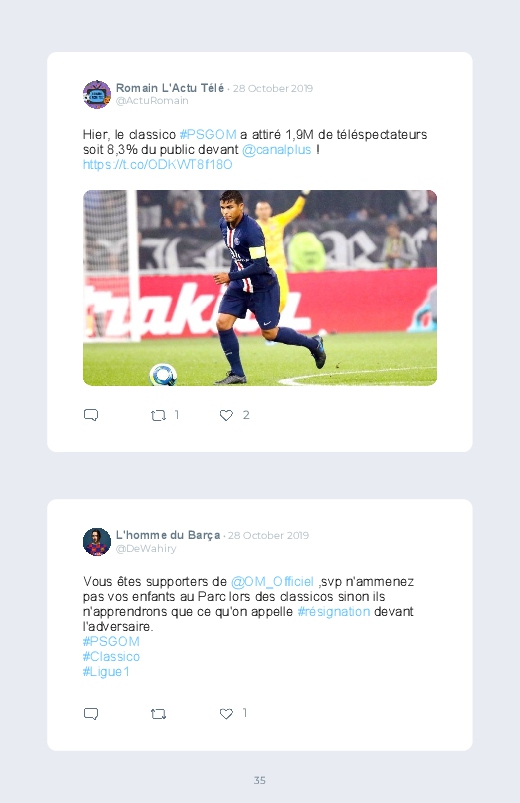Open the @canalplus mention
Image resolution: width=520 pixels, height=803 pixels.
pyautogui.click(x=277, y=150)
